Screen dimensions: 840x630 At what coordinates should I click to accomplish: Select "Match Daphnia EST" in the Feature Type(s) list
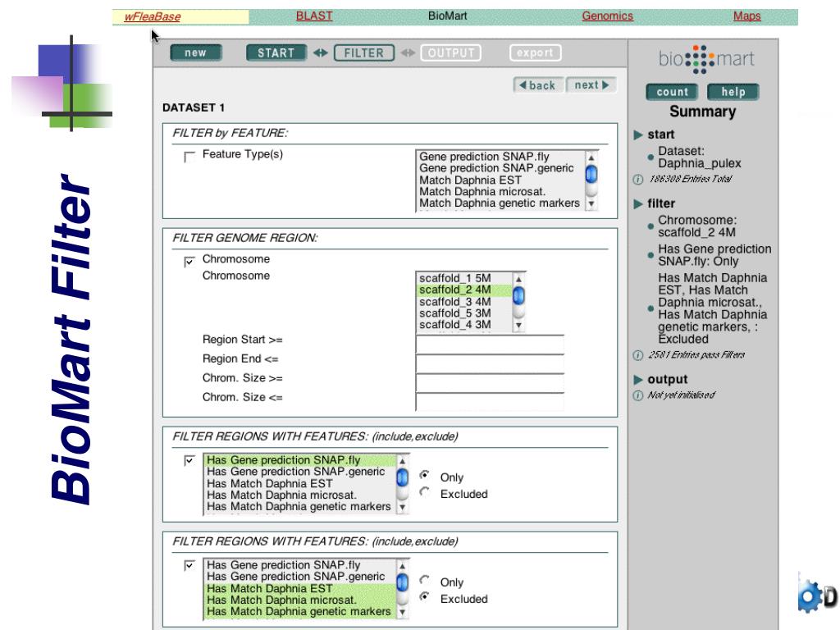pos(500,180)
